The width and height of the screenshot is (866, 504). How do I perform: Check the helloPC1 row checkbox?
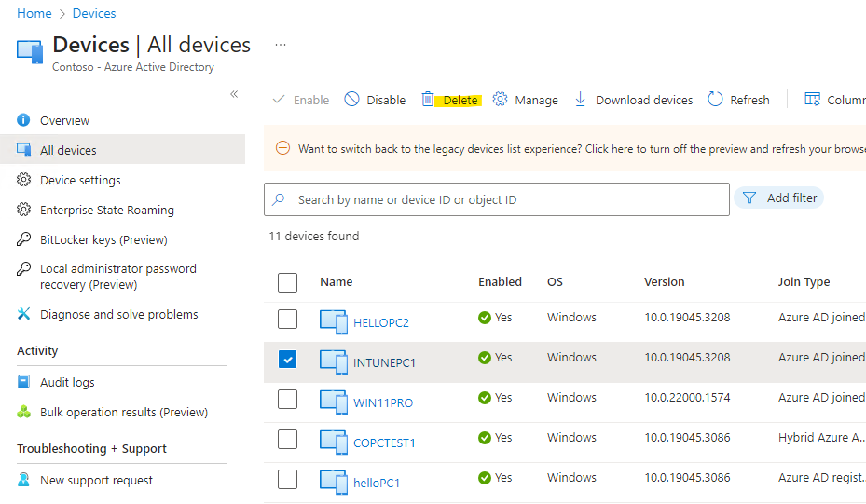[x=287, y=479]
